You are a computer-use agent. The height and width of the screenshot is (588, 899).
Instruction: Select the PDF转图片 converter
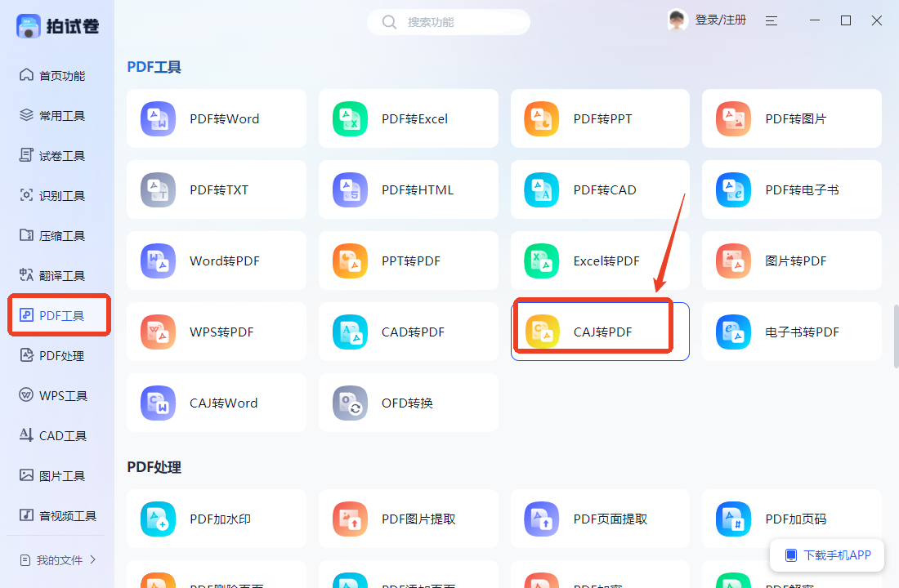790,118
